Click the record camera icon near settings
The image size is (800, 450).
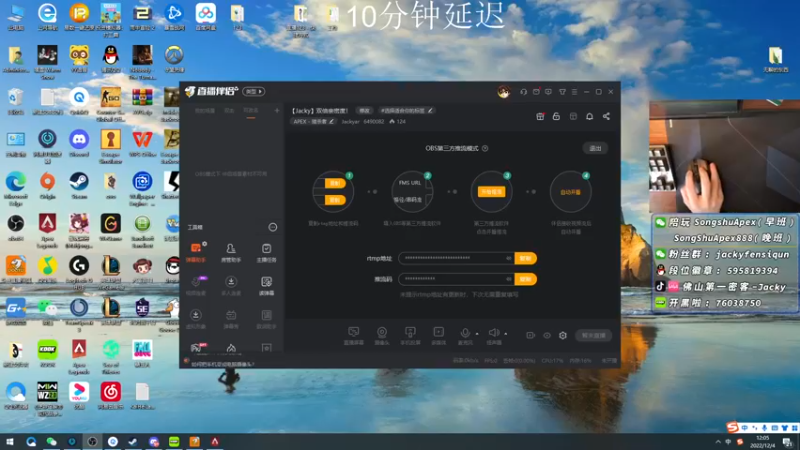530,335
